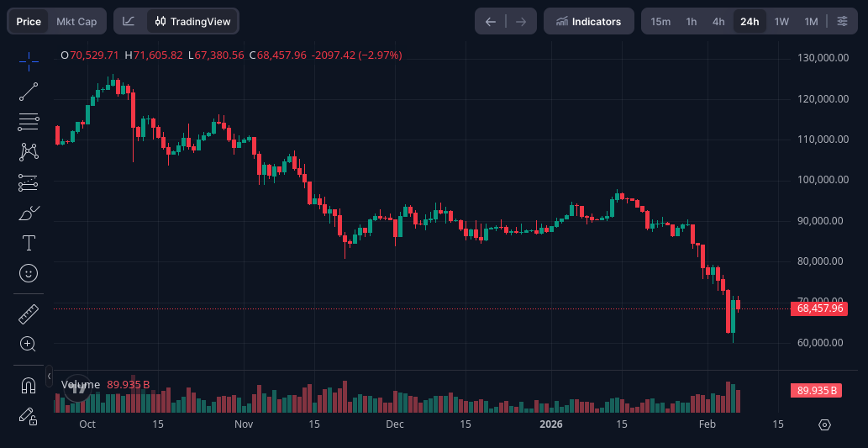Select the ruler measure tool
The height and width of the screenshot is (448, 868).
[x=29, y=314]
